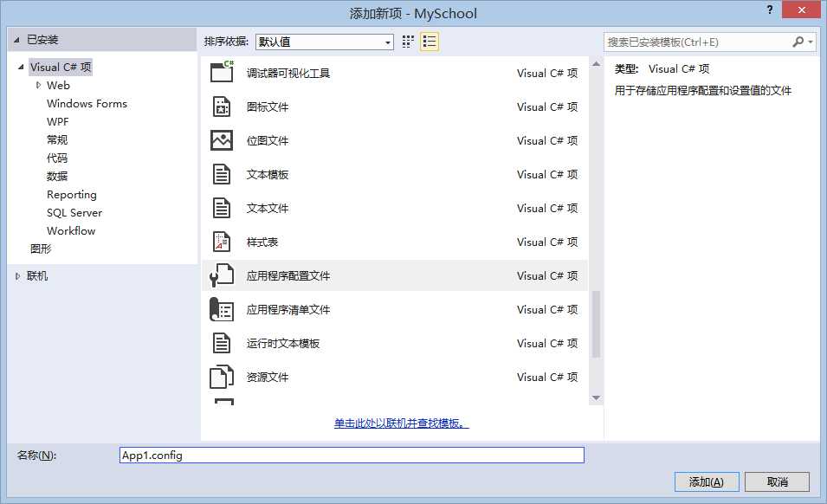Click the 位图文件 image icon
This screenshot has height=504, width=827.
222,140
